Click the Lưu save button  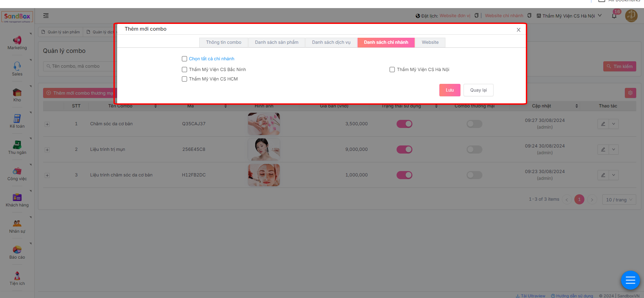click(x=449, y=90)
